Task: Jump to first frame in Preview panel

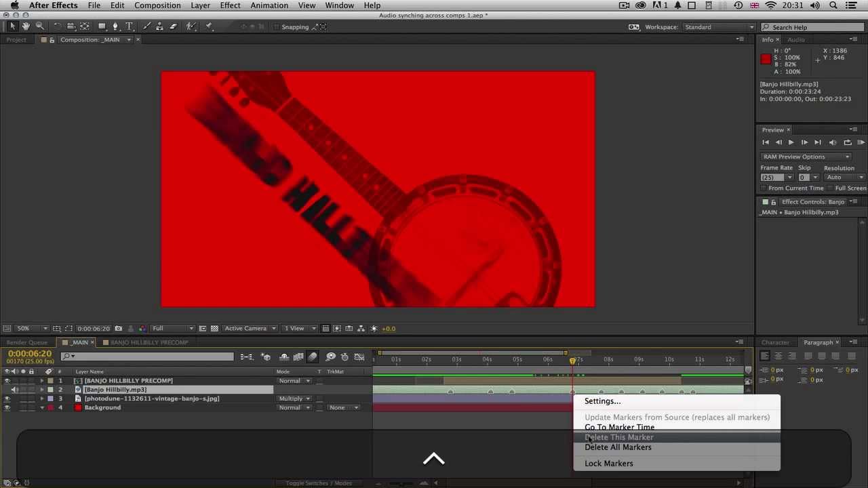Action: [766, 142]
